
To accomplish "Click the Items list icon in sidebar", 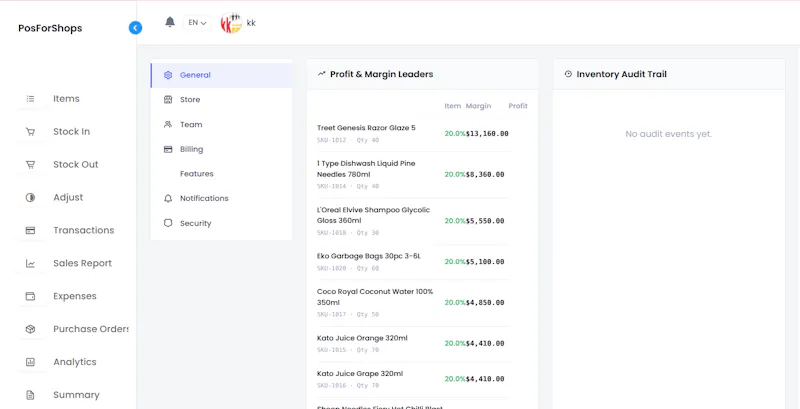I will [30, 99].
